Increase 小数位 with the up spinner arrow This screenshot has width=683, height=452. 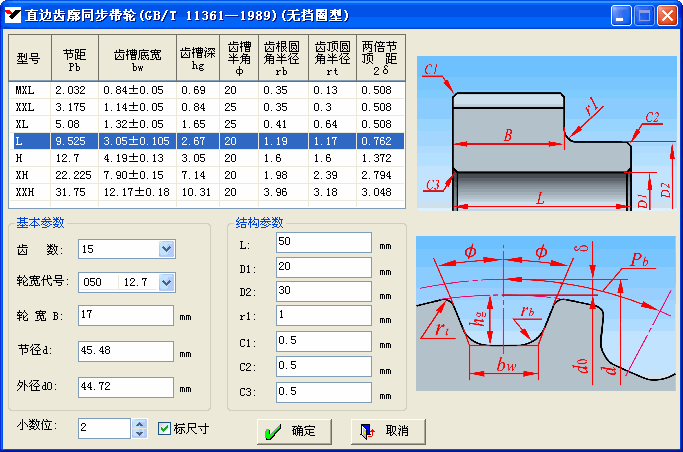(x=139, y=424)
